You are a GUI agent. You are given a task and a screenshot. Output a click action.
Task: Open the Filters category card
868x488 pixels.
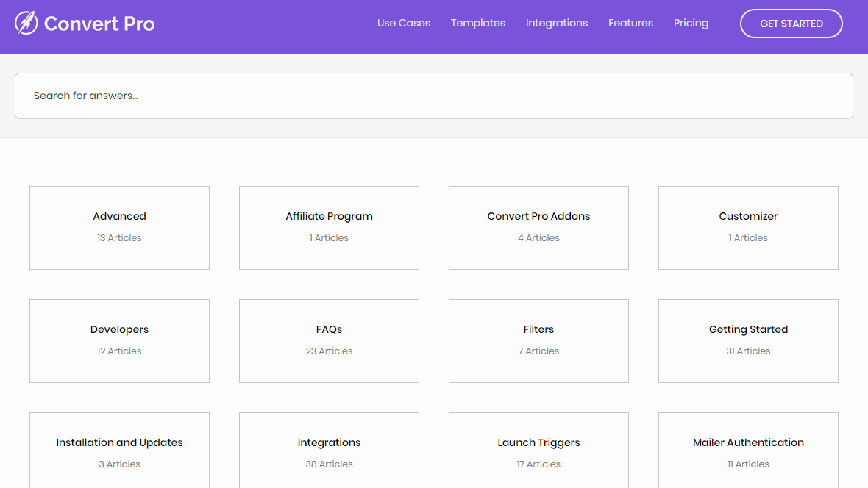[538, 341]
